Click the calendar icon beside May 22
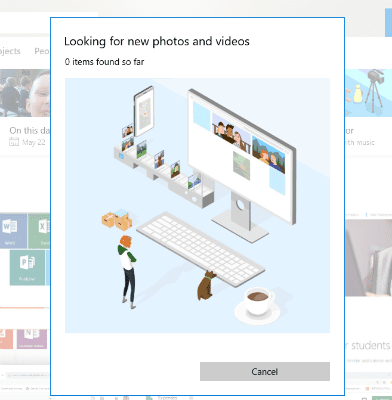 click(14, 142)
